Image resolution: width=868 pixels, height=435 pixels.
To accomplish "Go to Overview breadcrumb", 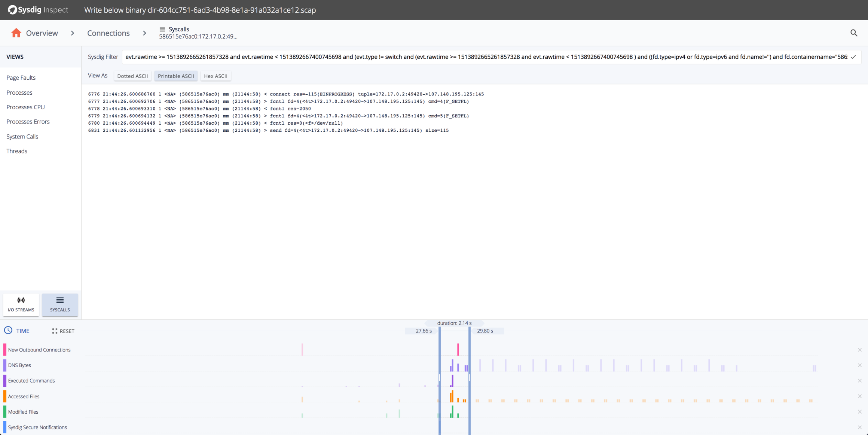I will [42, 33].
